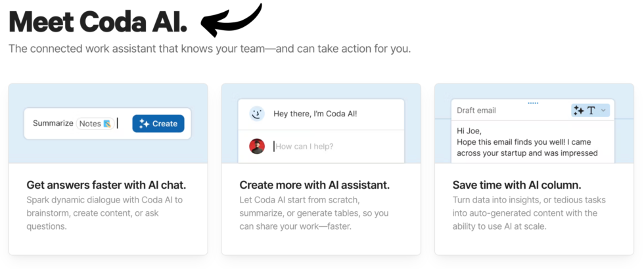This screenshot has width=644, height=269.
Task: Select the Notes chip in prompt
Action: click(95, 124)
